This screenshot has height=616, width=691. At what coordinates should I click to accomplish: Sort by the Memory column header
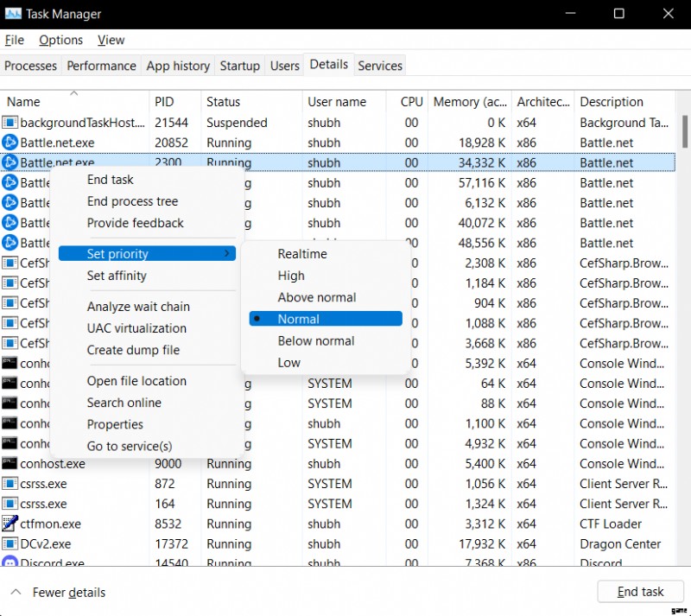click(470, 102)
